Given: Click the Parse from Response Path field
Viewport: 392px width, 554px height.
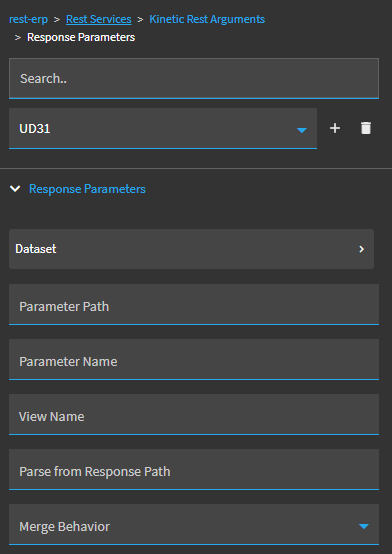Looking at the screenshot, I should tap(194, 470).
